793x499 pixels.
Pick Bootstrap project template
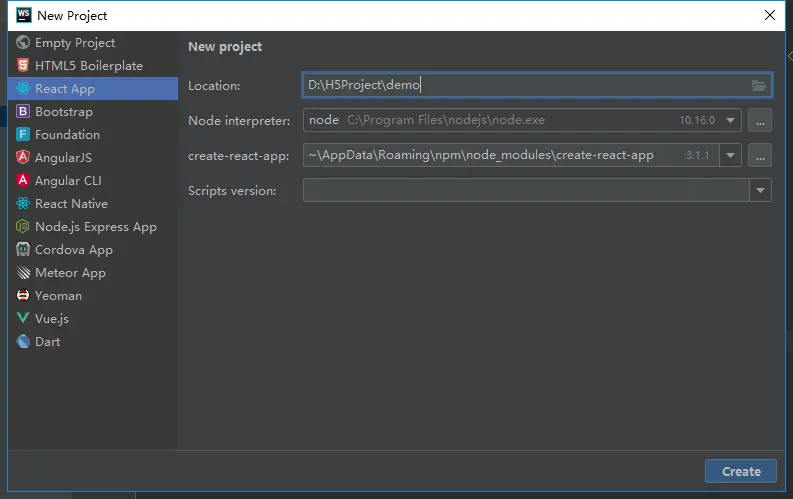point(93,111)
